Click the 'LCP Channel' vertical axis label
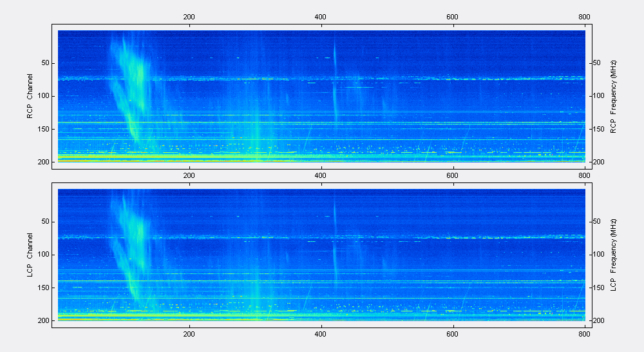Image resolution: width=644 pixels, height=352 pixels. 30,255
